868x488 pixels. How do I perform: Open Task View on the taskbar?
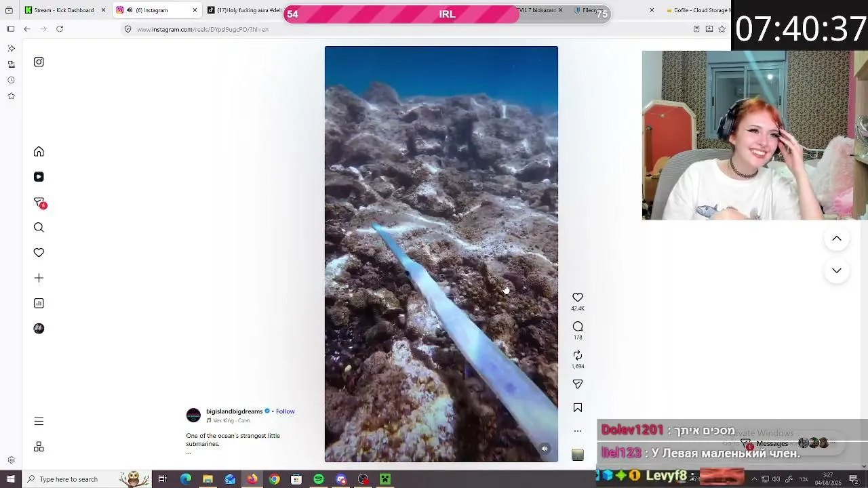pos(163,479)
